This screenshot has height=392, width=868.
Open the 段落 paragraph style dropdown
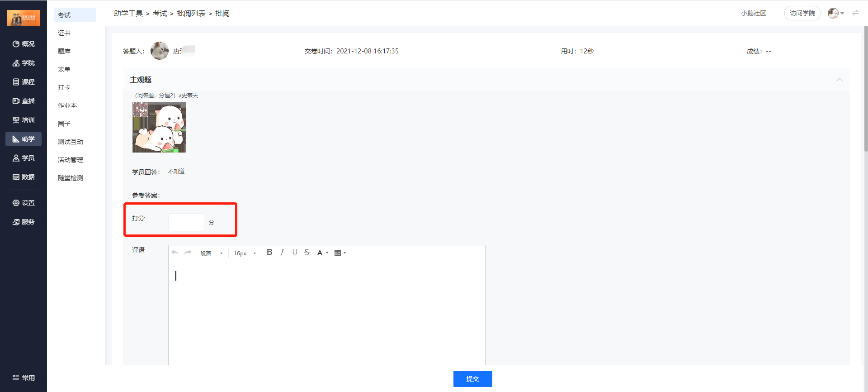(211, 253)
